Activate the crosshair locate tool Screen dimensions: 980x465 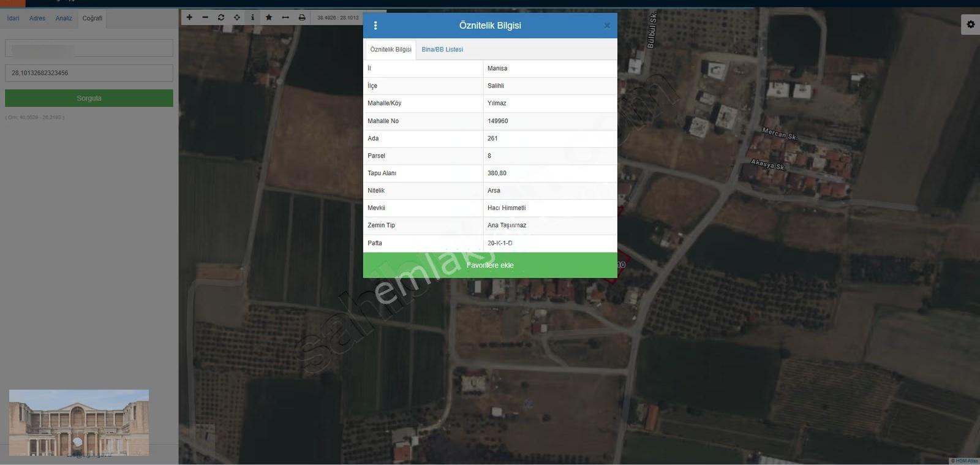237,17
